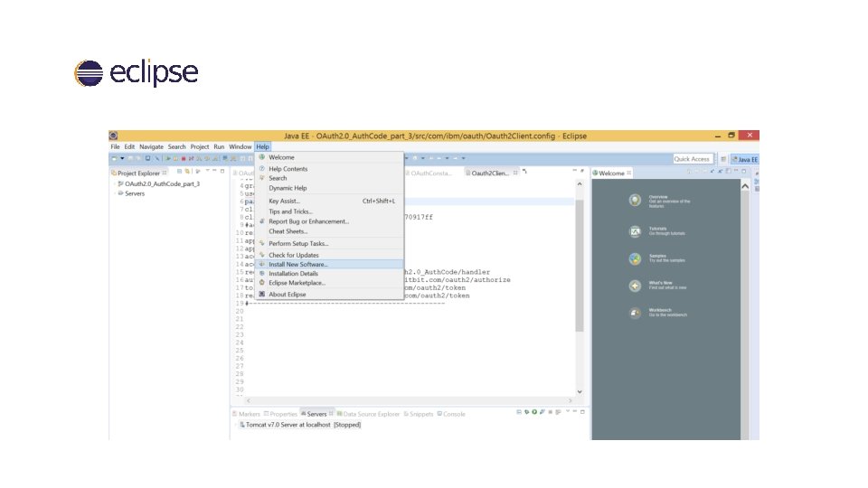Click Welcome pane scrollbar up arrow
This screenshot has height=488, width=868.
tap(745, 186)
